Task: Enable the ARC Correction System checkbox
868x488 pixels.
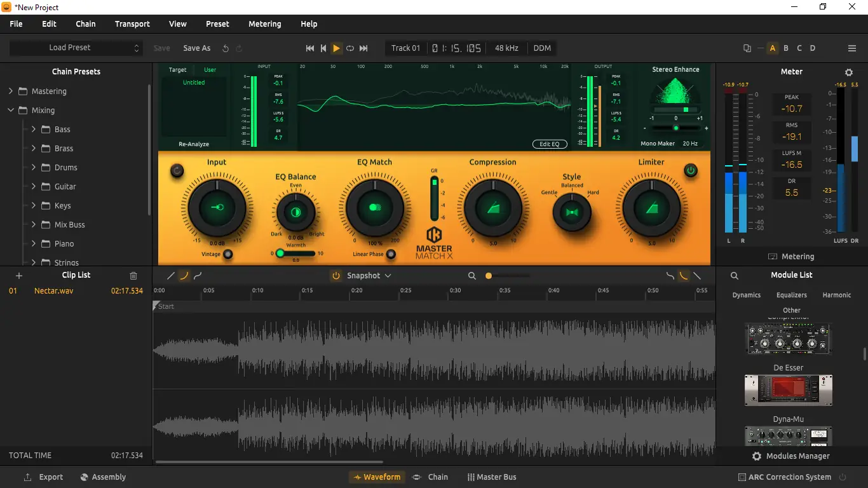Action: click(742, 477)
